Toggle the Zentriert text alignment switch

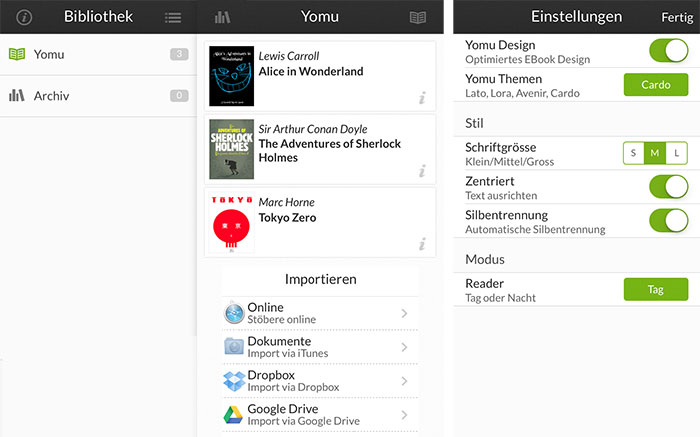tap(669, 186)
